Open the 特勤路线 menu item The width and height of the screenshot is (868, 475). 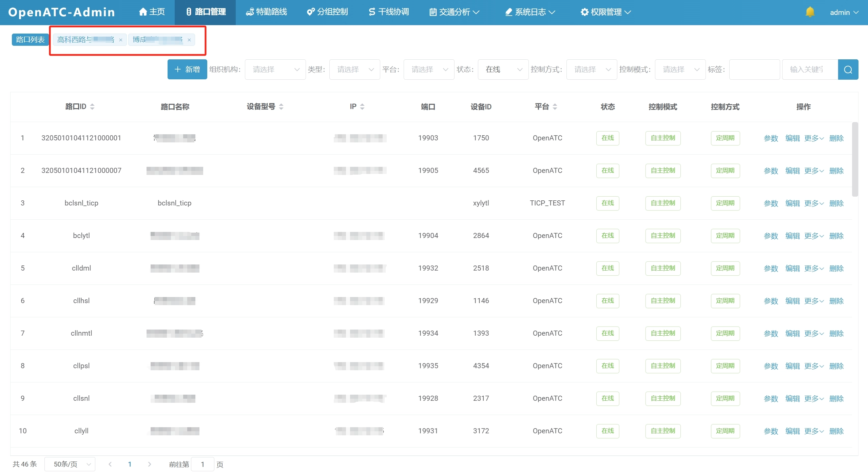[267, 12]
